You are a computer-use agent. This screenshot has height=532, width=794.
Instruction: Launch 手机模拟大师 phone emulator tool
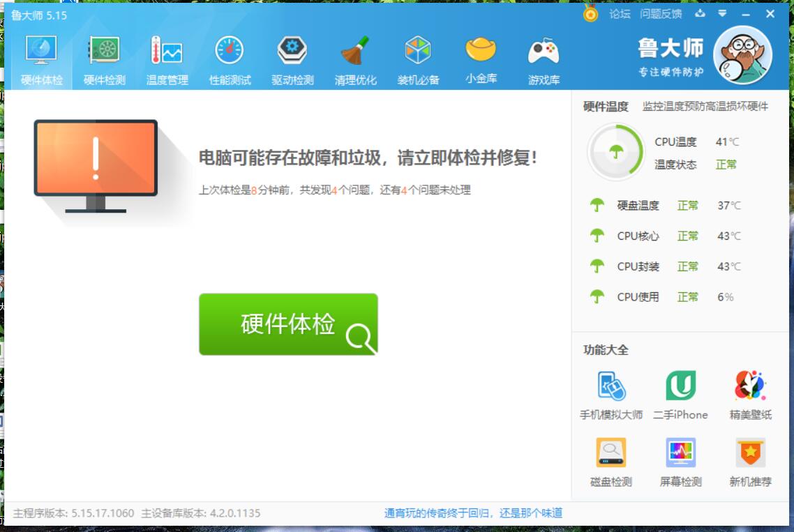[611, 395]
